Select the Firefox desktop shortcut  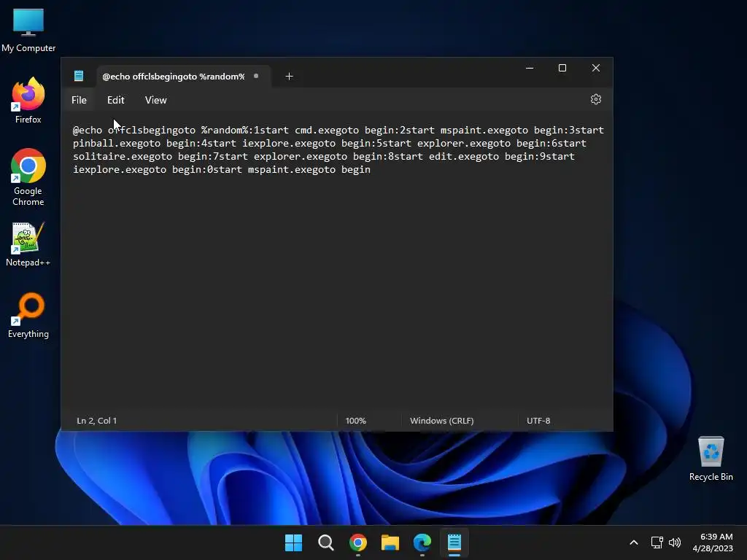[x=28, y=101]
